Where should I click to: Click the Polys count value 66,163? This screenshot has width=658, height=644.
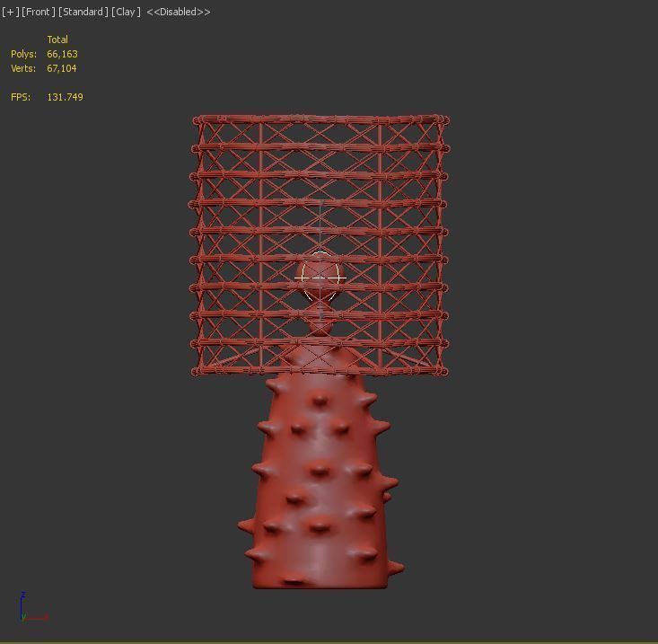[62, 54]
